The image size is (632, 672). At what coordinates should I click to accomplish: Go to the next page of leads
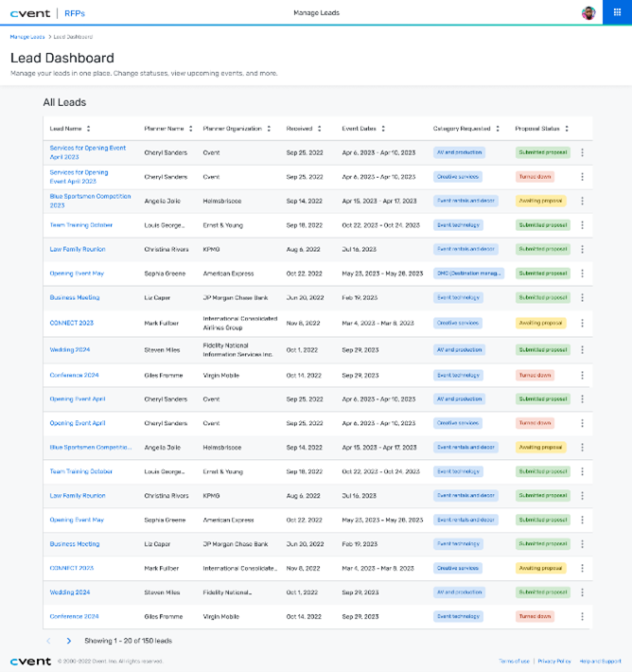[x=69, y=641]
